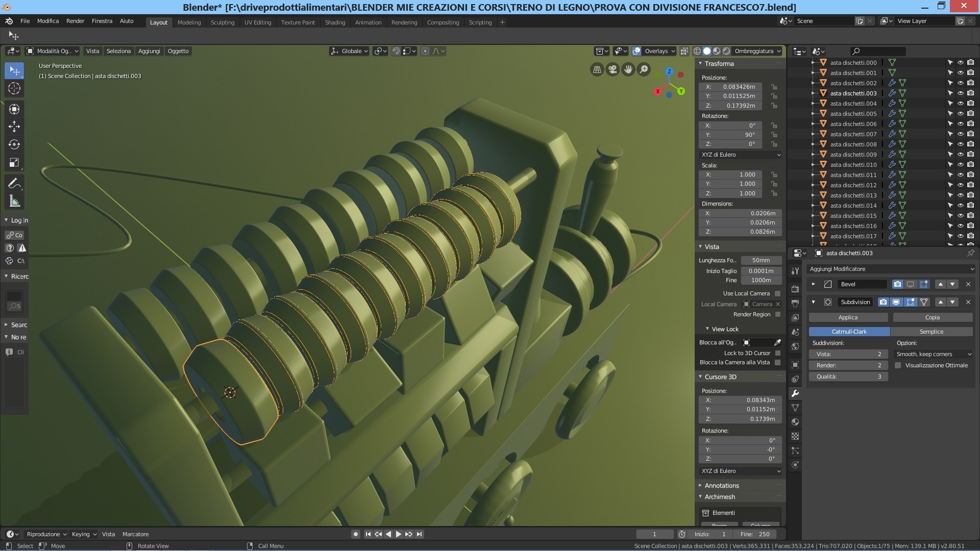This screenshot has width=980, height=551.
Task: Select the Cursor tool in the toolbar
Action: click(14, 88)
